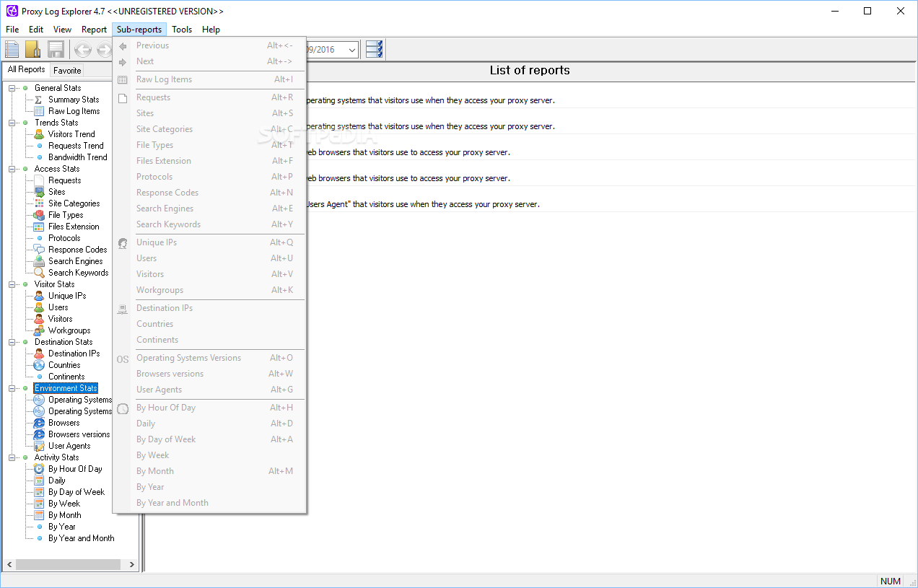The image size is (918, 588).
Task: Click the OS icon in the Sub-reports menu
Action: click(x=123, y=359)
